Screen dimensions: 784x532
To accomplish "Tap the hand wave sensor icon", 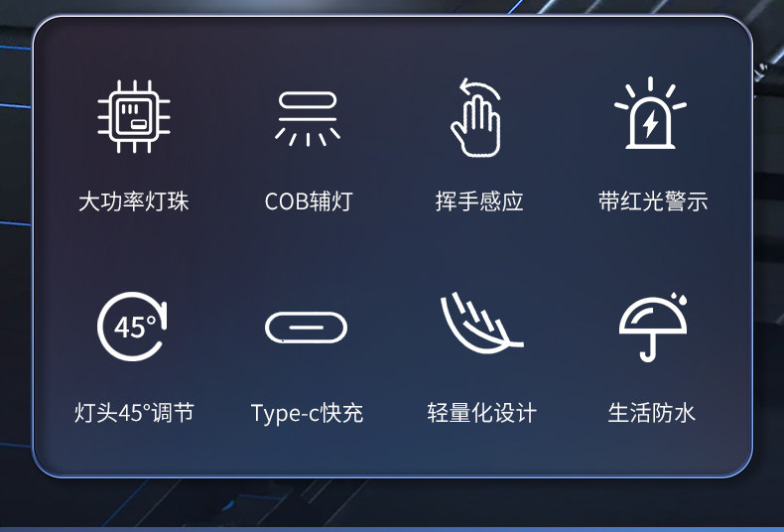I will tap(475, 117).
